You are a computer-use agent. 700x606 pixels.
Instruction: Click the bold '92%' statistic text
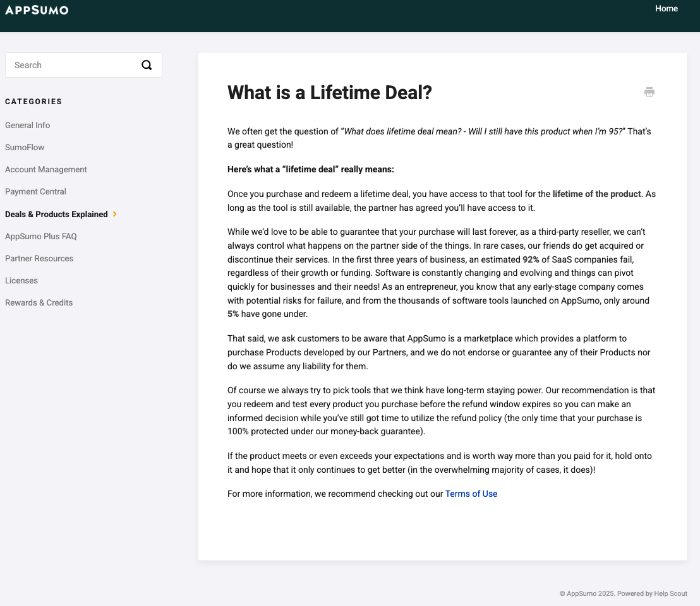point(531,259)
